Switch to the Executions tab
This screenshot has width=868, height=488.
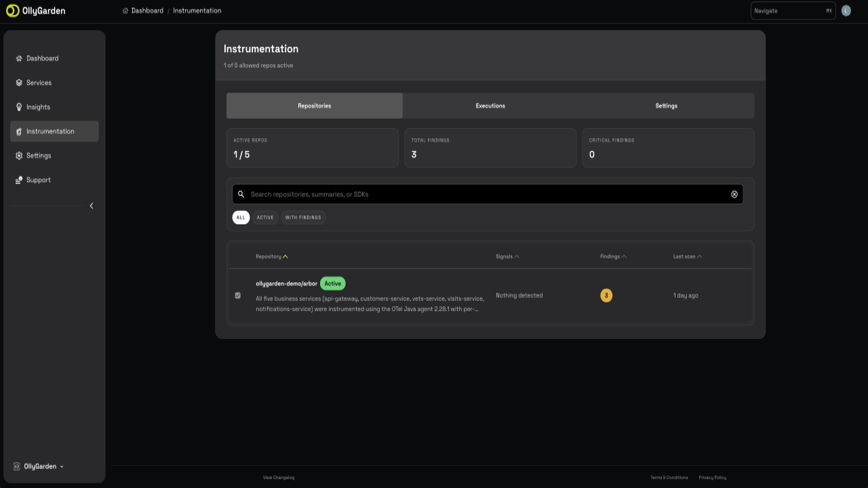490,106
